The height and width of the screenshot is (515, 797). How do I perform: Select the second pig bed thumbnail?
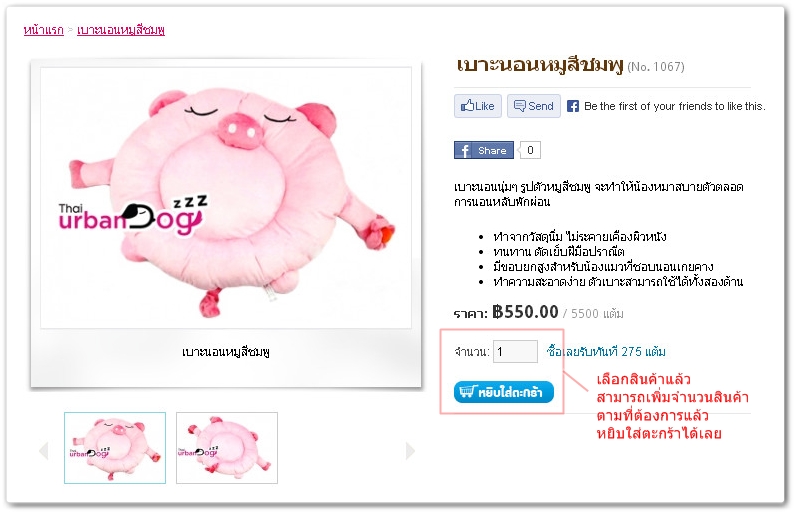tap(227, 447)
